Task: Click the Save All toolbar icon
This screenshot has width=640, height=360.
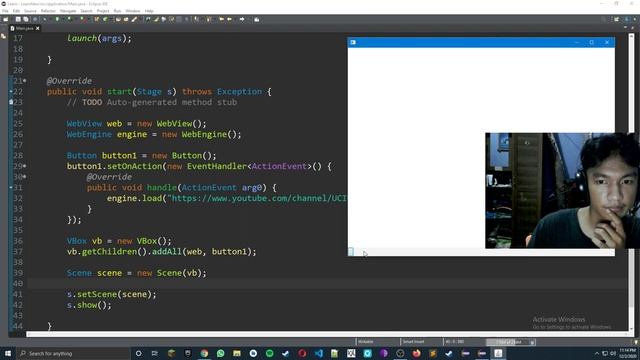Action: click(26, 19)
